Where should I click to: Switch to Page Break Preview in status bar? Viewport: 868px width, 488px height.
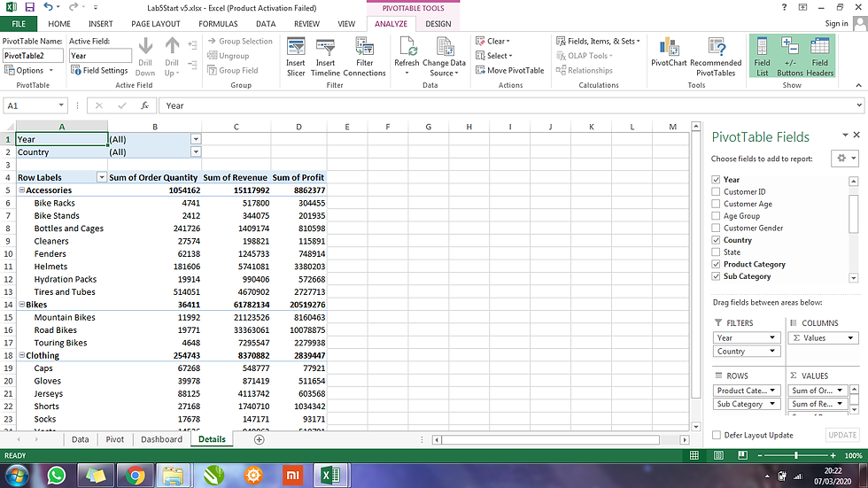tap(742, 455)
